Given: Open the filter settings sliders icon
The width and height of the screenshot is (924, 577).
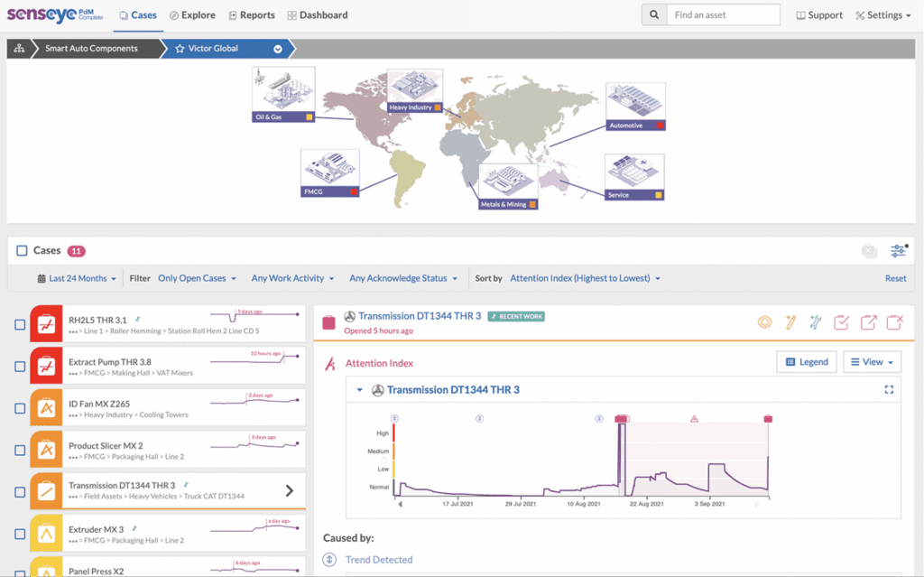Looking at the screenshot, I should point(898,250).
